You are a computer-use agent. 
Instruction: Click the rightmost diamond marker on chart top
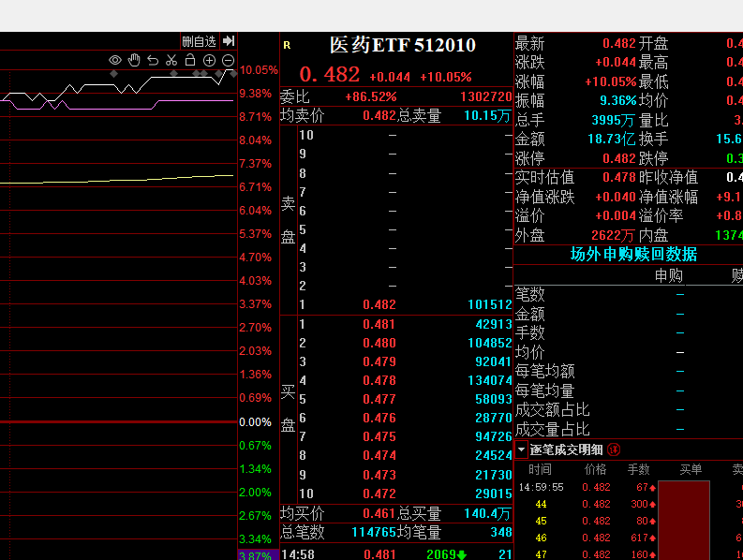[232, 73]
